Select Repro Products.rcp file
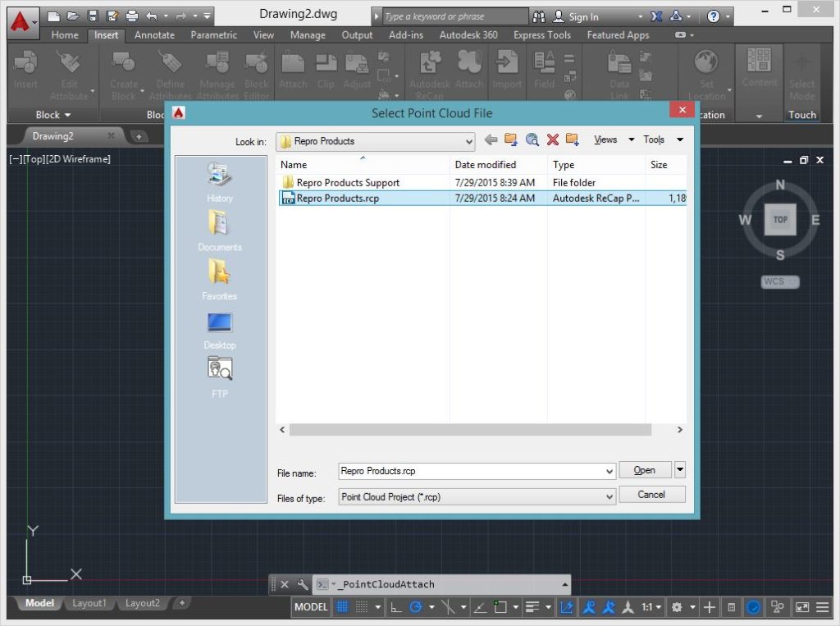840x626 pixels. [482, 199]
